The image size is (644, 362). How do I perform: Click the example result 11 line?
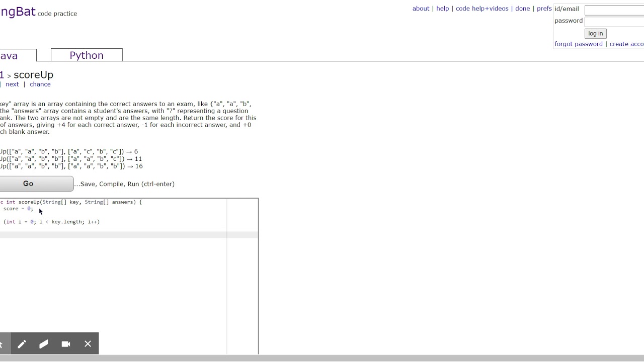click(71, 159)
